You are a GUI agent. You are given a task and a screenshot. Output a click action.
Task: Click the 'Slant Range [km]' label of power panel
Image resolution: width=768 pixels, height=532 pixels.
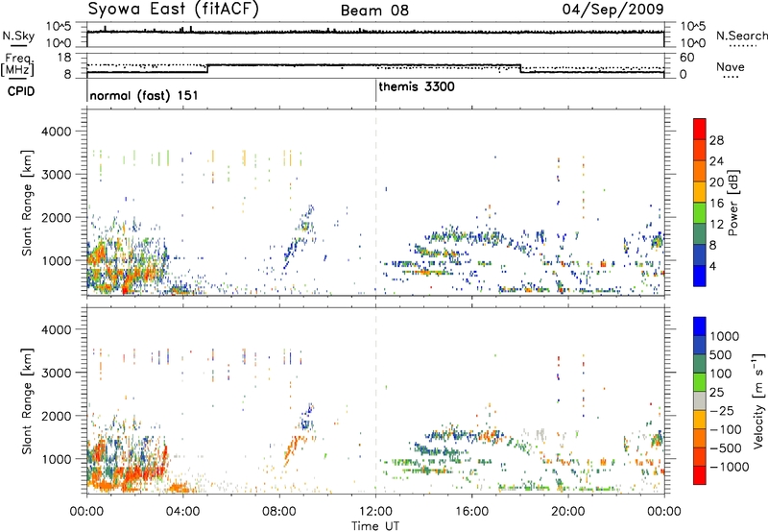[x=27, y=203]
